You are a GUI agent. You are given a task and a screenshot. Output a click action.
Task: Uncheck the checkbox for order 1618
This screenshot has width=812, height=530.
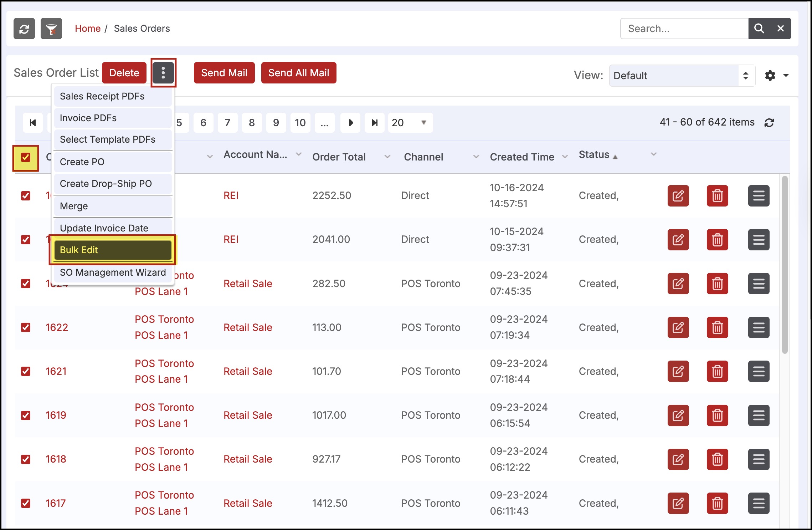[x=26, y=459]
